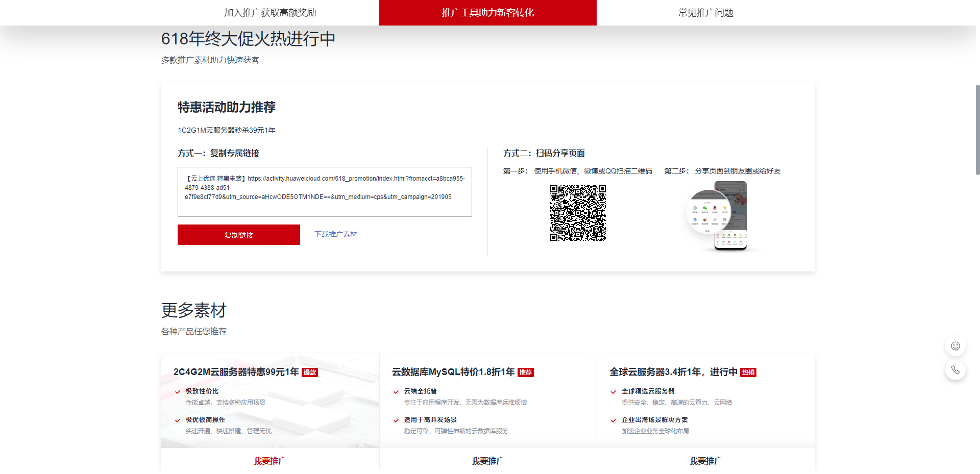The height and width of the screenshot is (474, 980).
Task: Click 我要推广 under 2C4G2M云服务器 card
Action: (x=270, y=461)
